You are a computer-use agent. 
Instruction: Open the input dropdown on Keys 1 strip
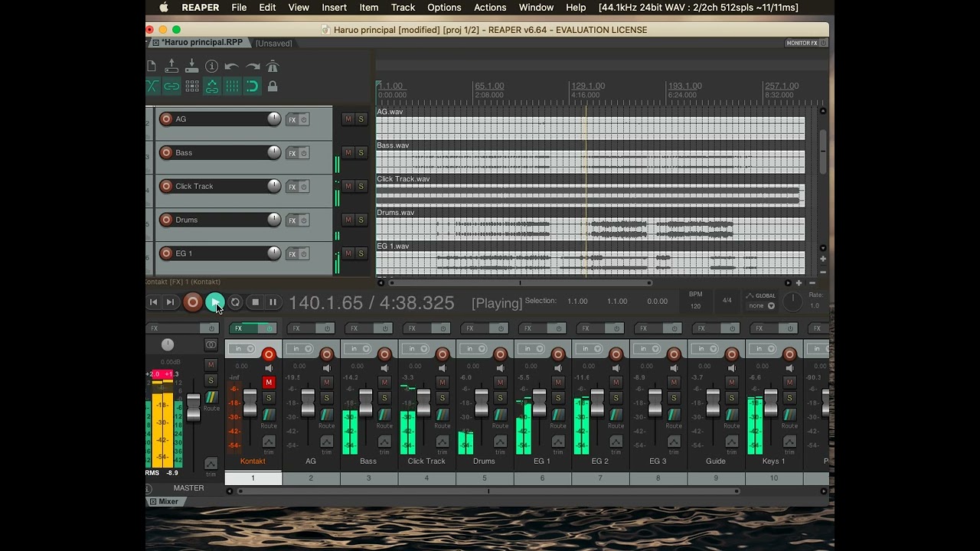(763, 349)
